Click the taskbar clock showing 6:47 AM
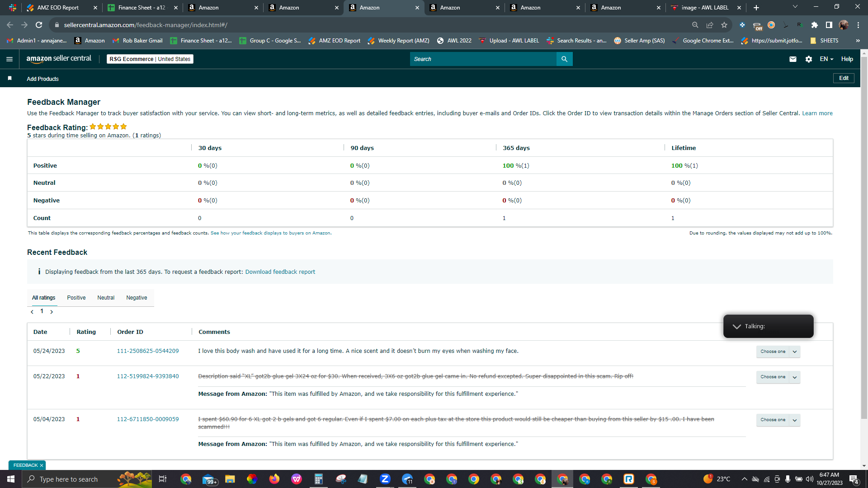The image size is (868, 488). (x=829, y=479)
